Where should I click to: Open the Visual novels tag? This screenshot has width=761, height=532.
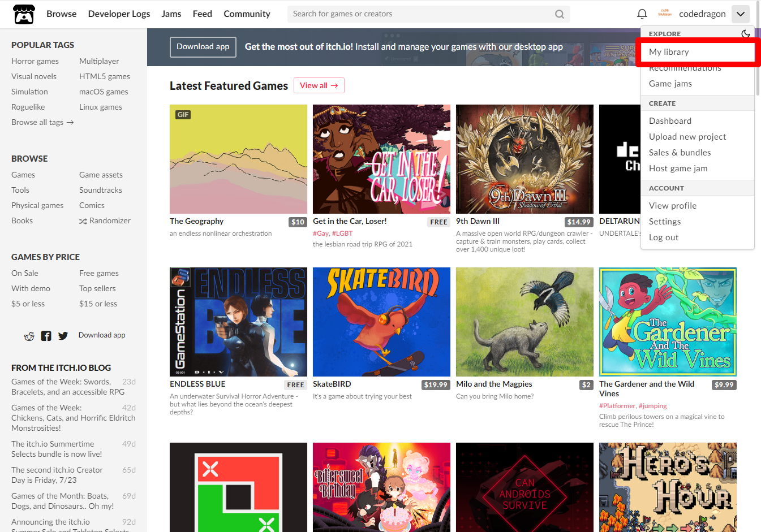click(34, 76)
